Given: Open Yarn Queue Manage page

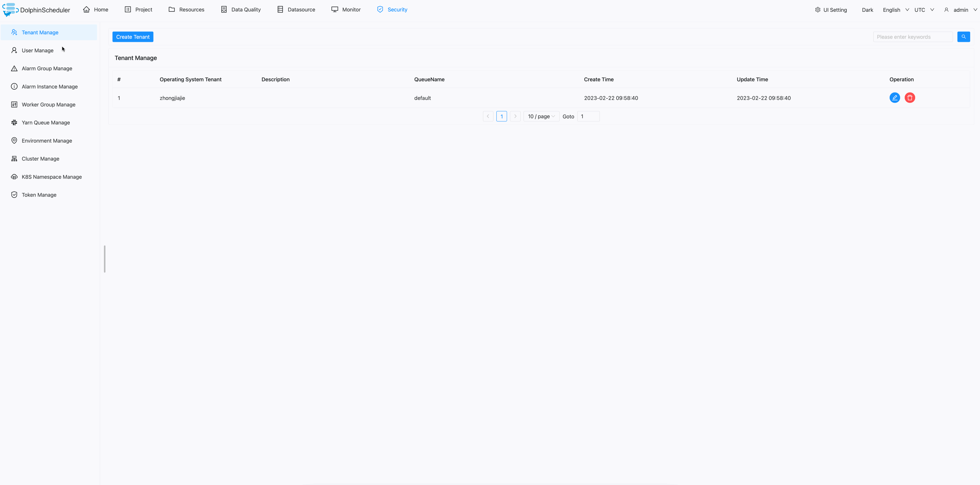Looking at the screenshot, I should (46, 122).
